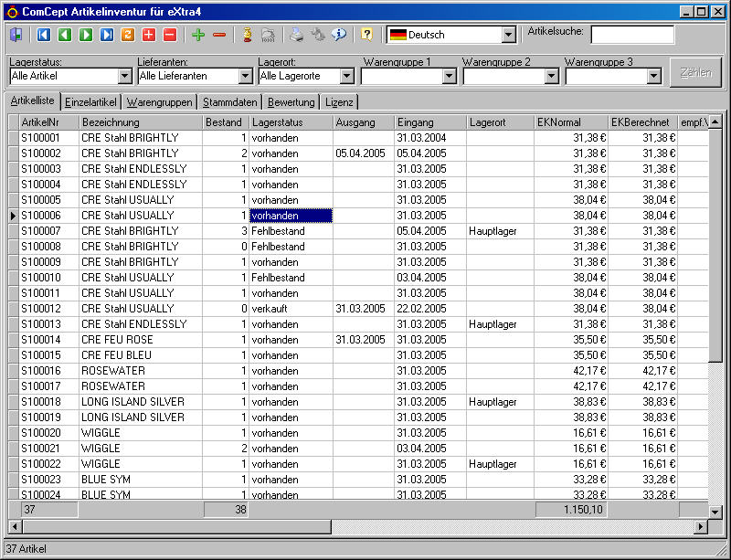Go to next record using green arrow
This screenshot has height=560, width=731.
[86, 35]
